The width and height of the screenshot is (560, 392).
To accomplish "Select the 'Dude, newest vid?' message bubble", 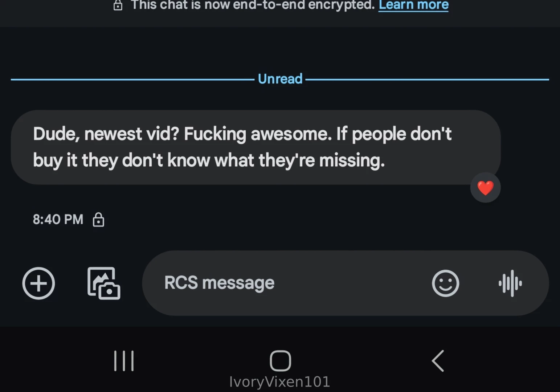I will pyautogui.click(x=256, y=147).
